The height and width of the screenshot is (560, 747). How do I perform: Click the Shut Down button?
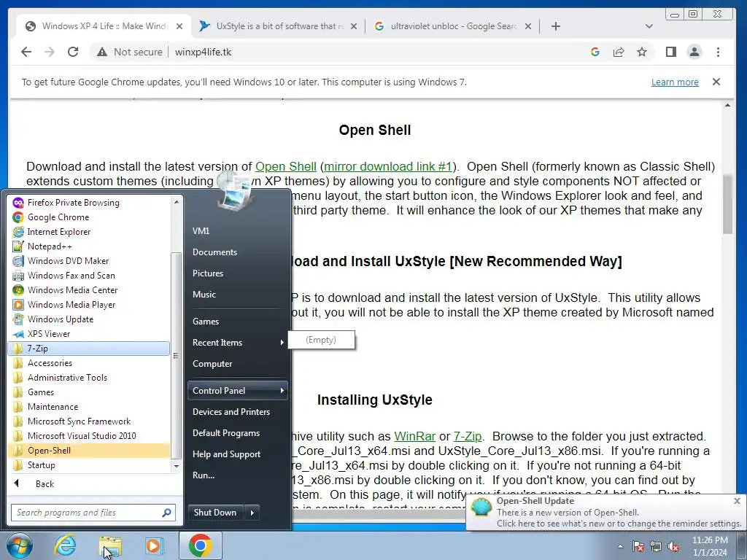(215, 513)
